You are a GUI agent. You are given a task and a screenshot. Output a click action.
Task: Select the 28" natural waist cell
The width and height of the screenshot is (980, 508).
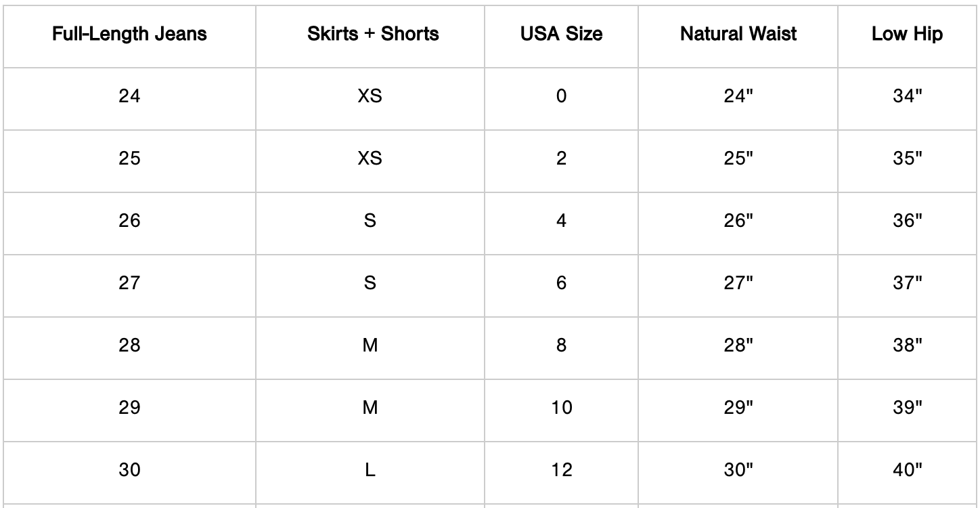click(738, 345)
